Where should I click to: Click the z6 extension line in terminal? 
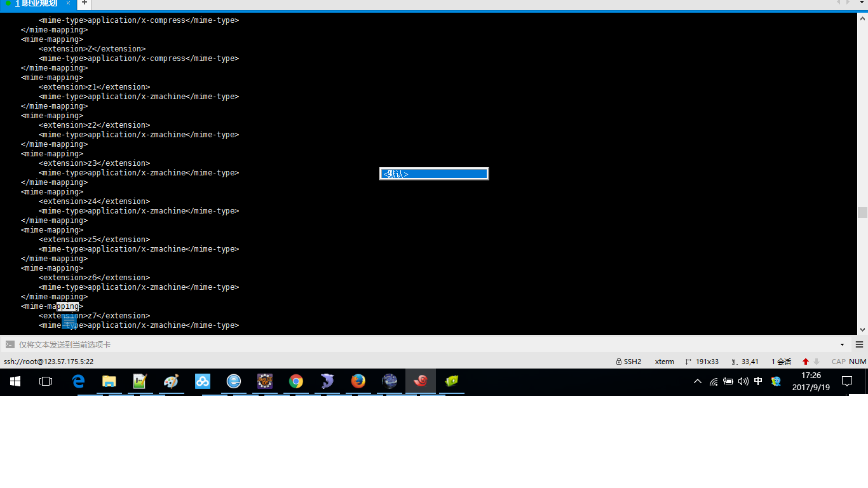94,278
